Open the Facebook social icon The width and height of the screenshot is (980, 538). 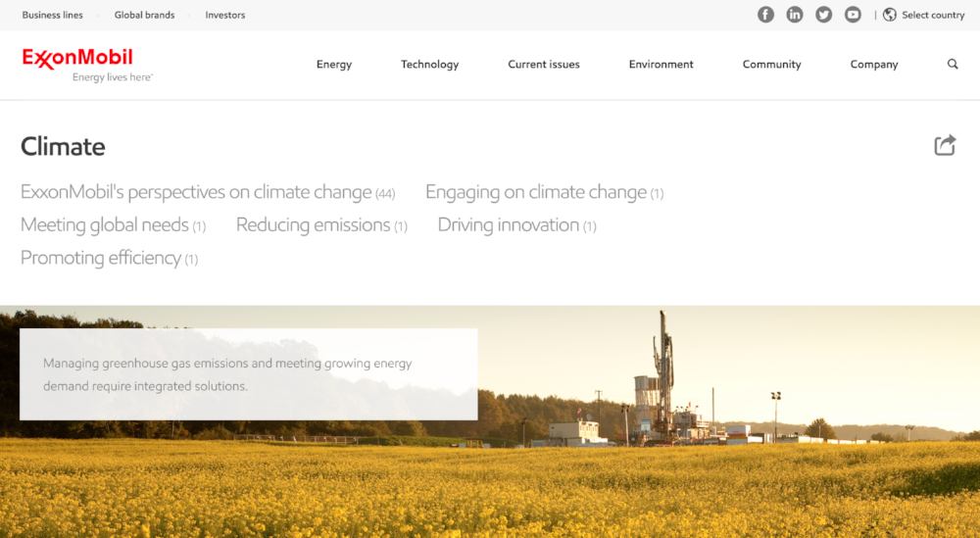[765, 15]
